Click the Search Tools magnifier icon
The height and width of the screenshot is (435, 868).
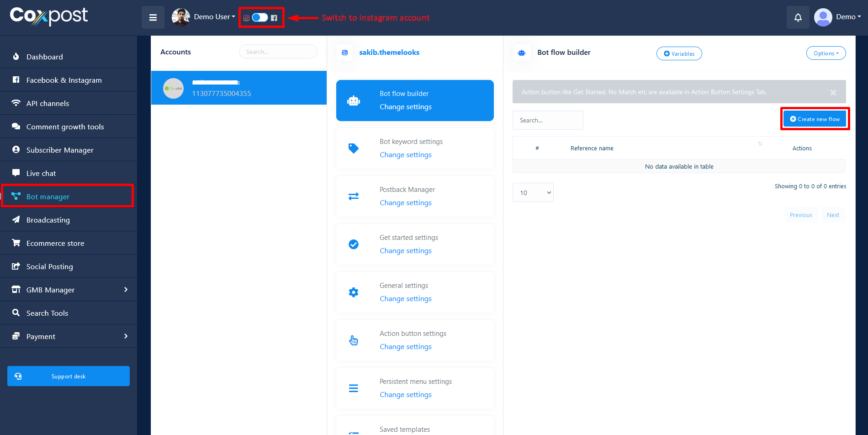tap(16, 313)
